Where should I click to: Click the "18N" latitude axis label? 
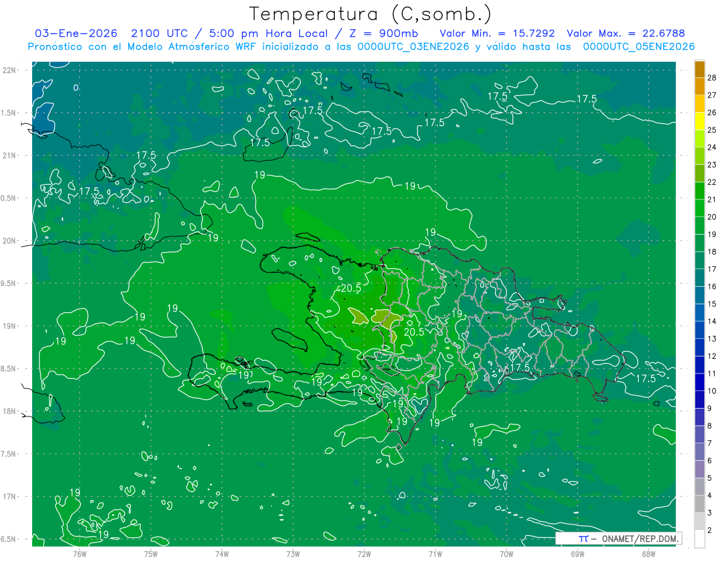9,411
